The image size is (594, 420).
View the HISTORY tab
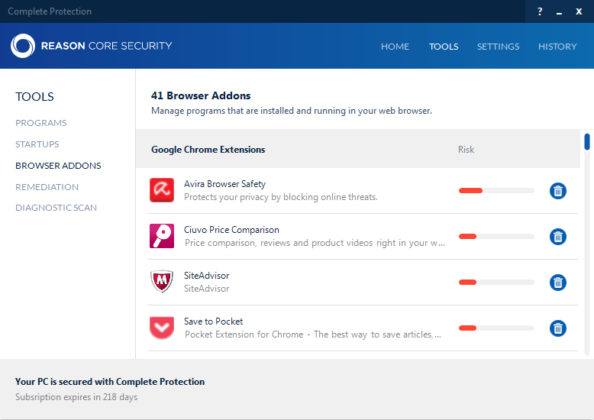click(557, 47)
